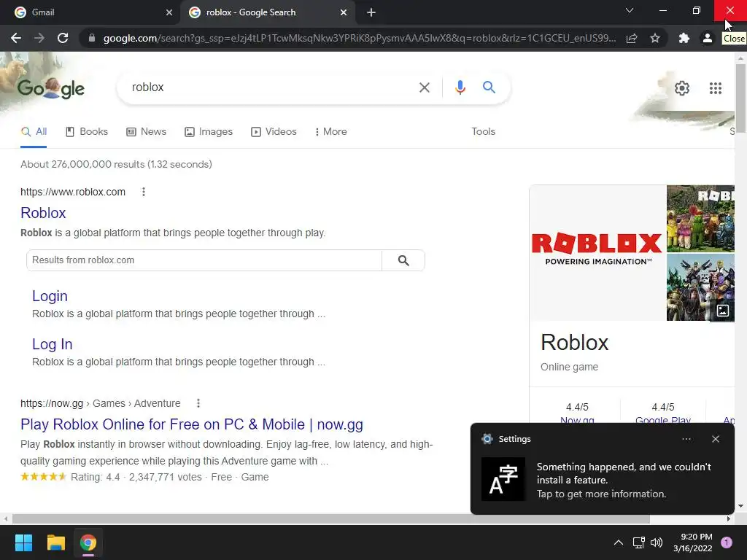Open Play Roblox Online for Free now.gg link
This screenshot has height=560, width=747.
coord(192,424)
